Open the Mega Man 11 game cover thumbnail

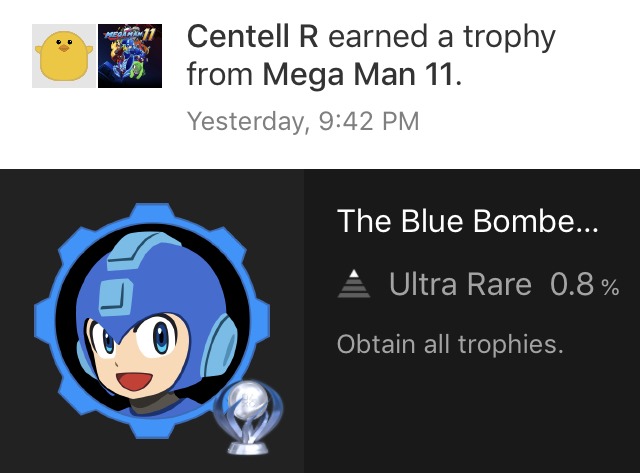(x=130, y=57)
